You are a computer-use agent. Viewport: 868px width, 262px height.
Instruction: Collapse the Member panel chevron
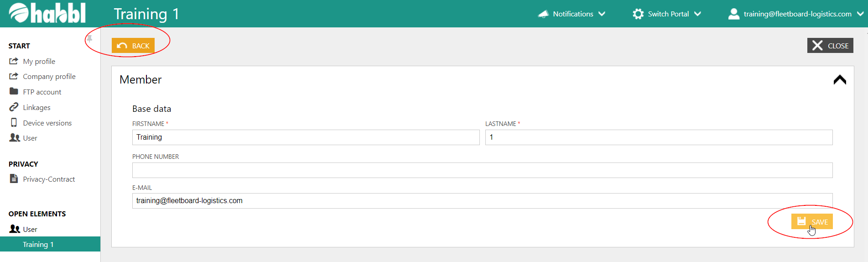839,80
